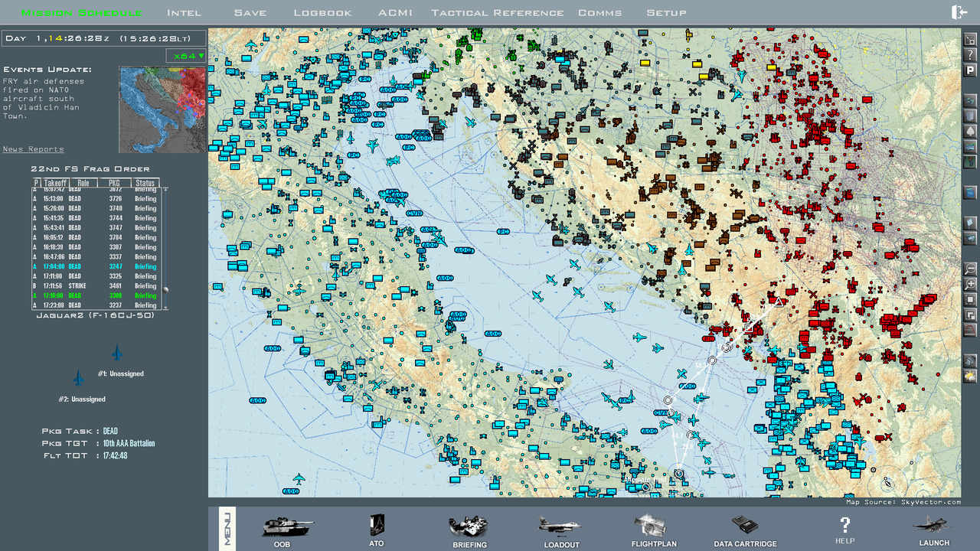This screenshot has width=980, height=551.
Task: Select the green 17:16:00 DEAD flight row
Action: point(96,295)
